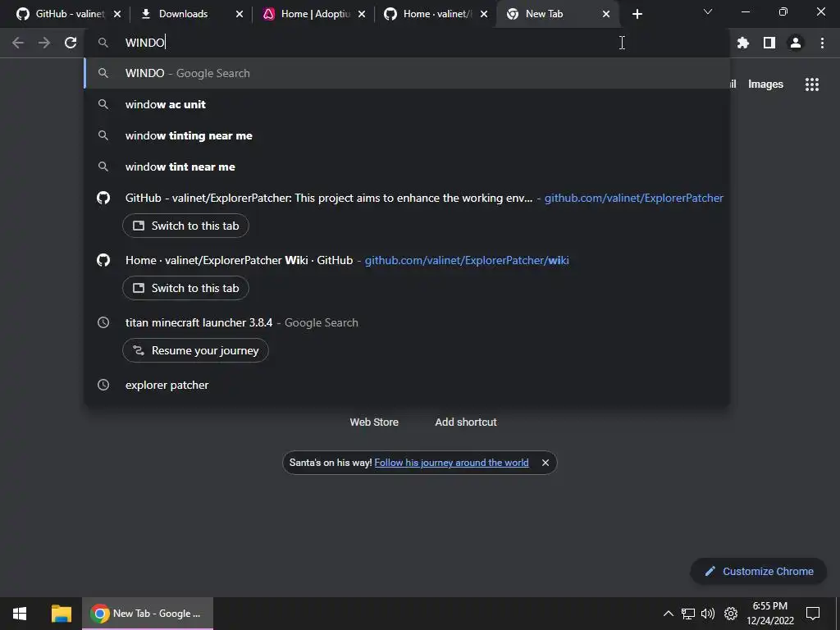This screenshot has height=630, width=840.
Task: Open the Action Center notifications icon
Action: click(x=813, y=614)
